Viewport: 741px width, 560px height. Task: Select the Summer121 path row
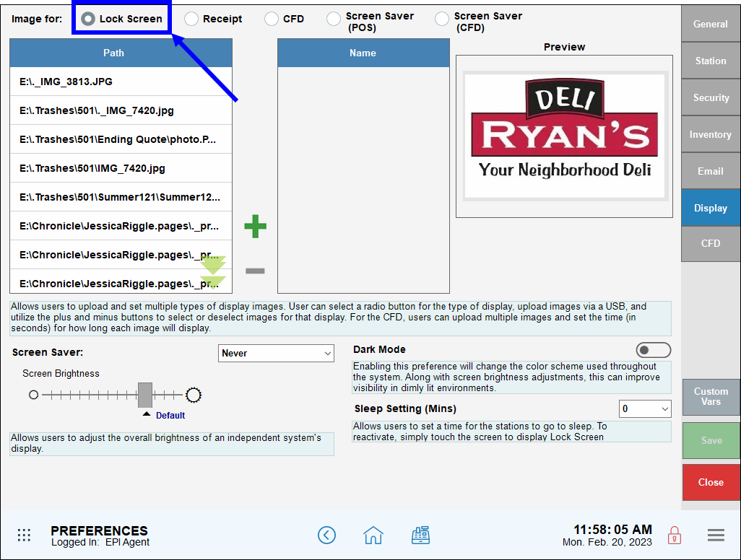pyautogui.click(x=121, y=197)
